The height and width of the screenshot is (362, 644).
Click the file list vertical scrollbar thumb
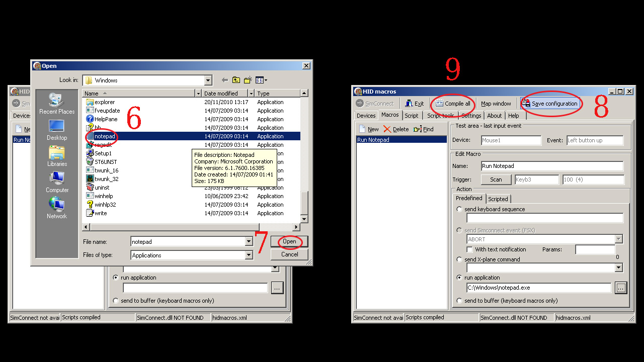(304, 202)
